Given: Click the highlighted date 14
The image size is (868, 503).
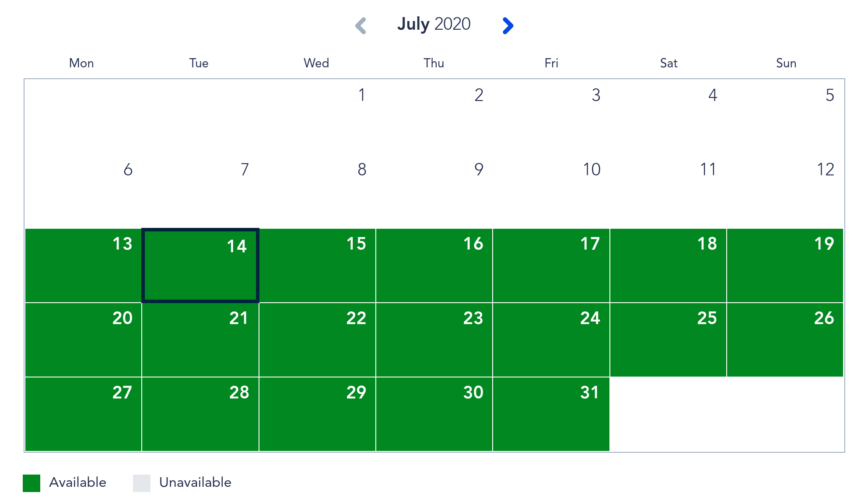Looking at the screenshot, I should click(200, 265).
